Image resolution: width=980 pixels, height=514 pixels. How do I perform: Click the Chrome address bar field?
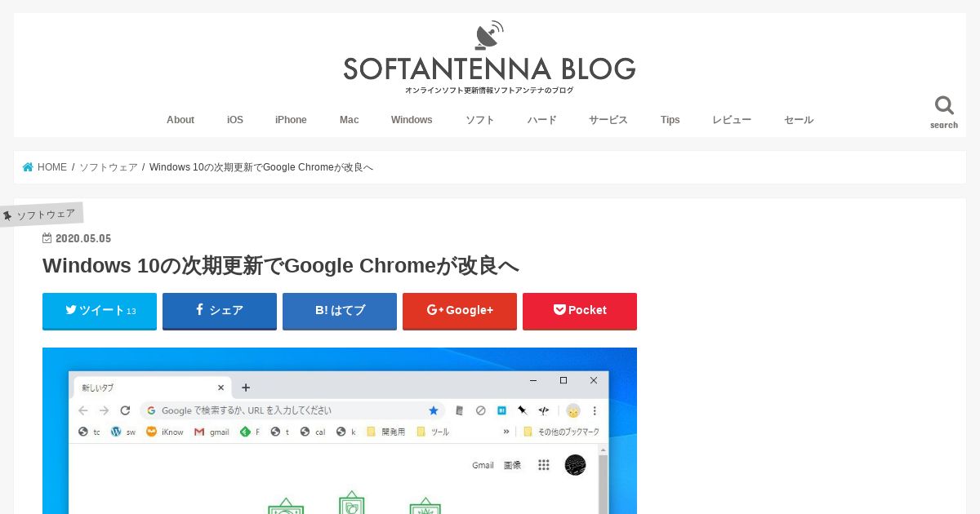292,410
